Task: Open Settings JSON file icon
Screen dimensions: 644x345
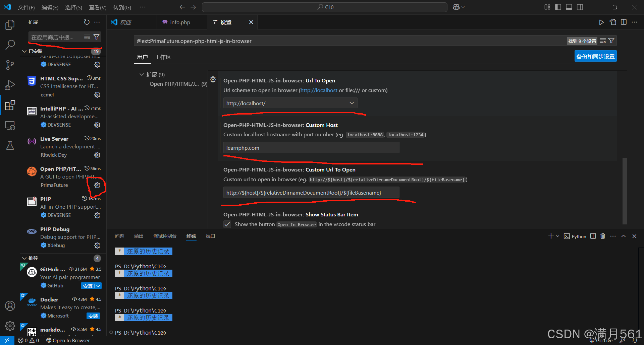Action: click(x=613, y=22)
